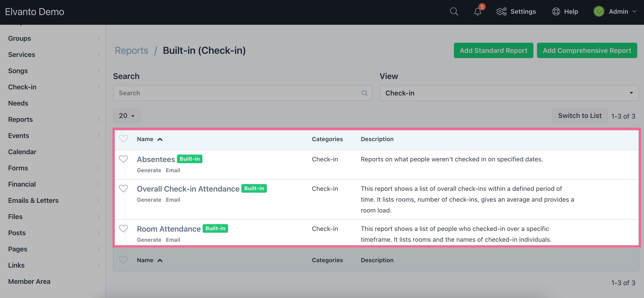Open the View dropdown showing Check-in
The image size is (644, 298).
(509, 93)
